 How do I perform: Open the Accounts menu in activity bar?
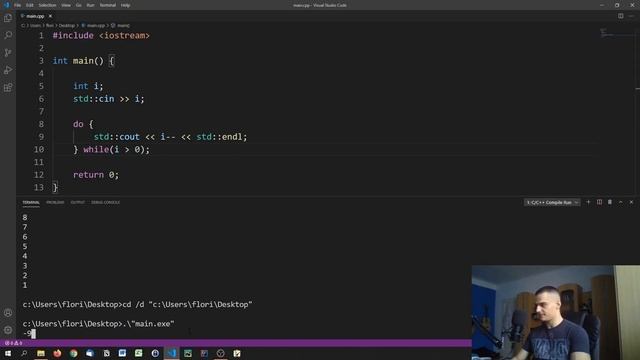8,313
